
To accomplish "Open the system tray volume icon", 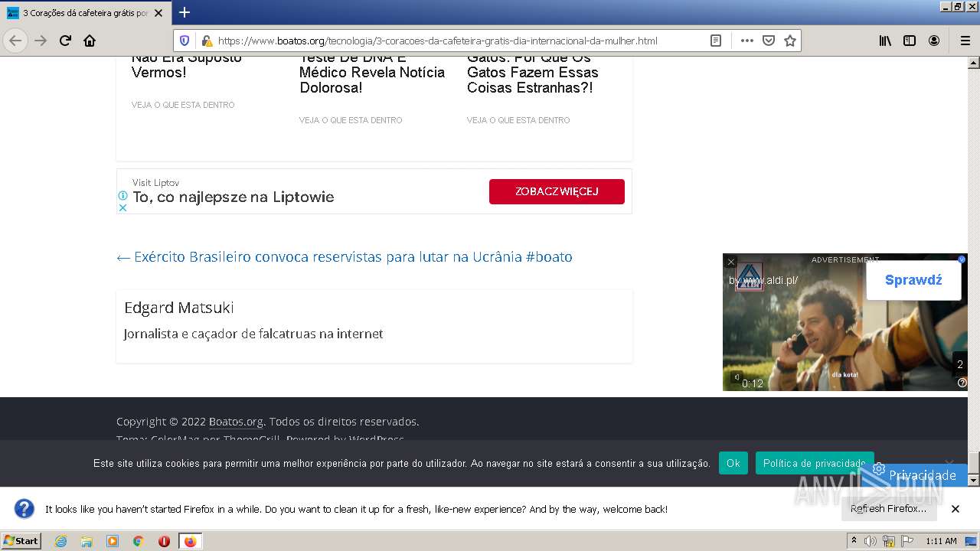I will [871, 542].
